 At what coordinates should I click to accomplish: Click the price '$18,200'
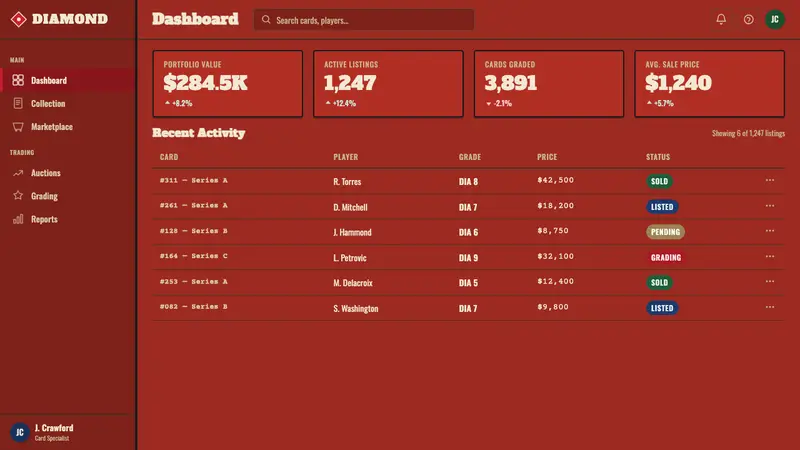(x=555, y=205)
